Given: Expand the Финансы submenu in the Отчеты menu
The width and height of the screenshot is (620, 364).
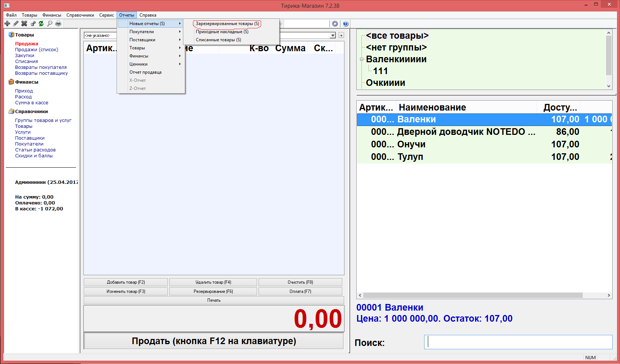Looking at the screenshot, I should [x=151, y=56].
